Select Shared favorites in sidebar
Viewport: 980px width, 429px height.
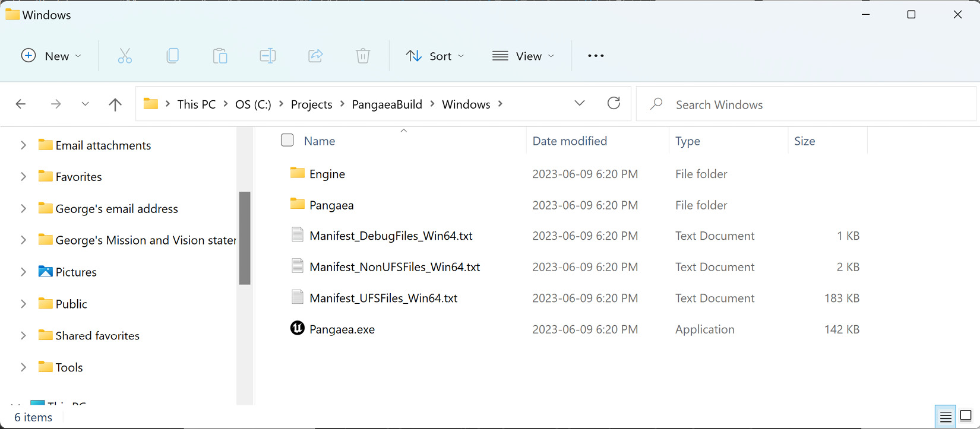pos(97,336)
